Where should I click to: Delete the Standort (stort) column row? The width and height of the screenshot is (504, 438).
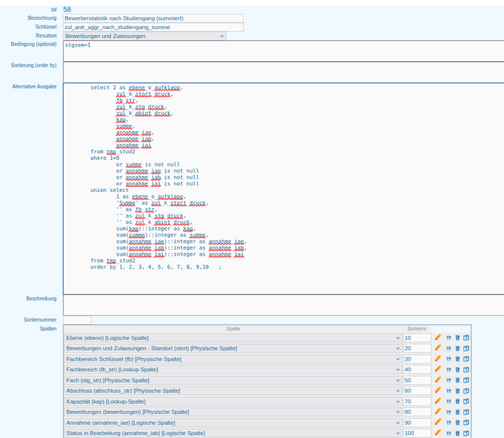(458, 348)
